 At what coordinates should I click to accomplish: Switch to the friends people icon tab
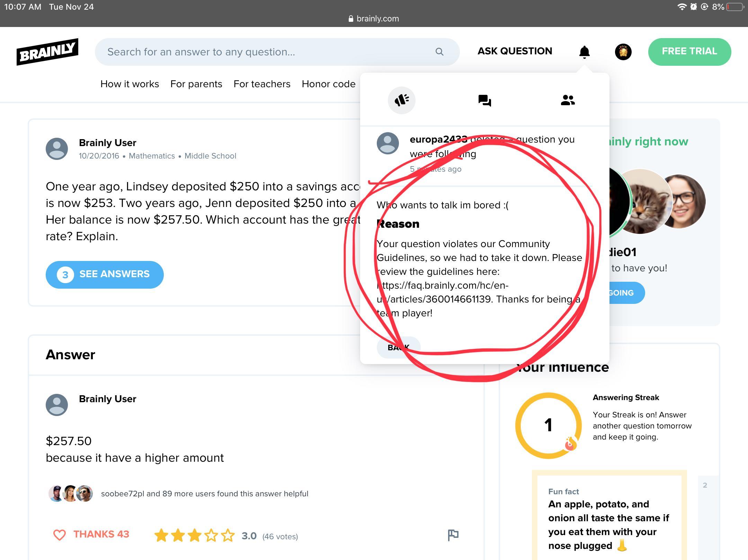(568, 100)
